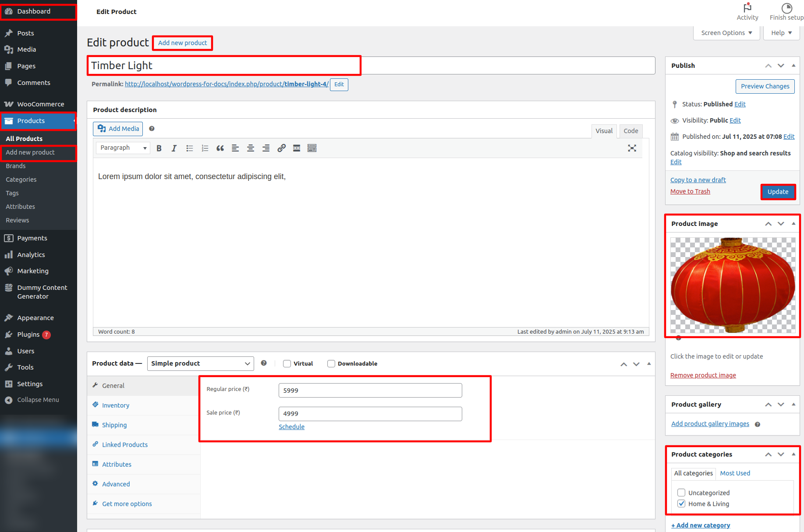Click the Update button

tap(778, 192)
